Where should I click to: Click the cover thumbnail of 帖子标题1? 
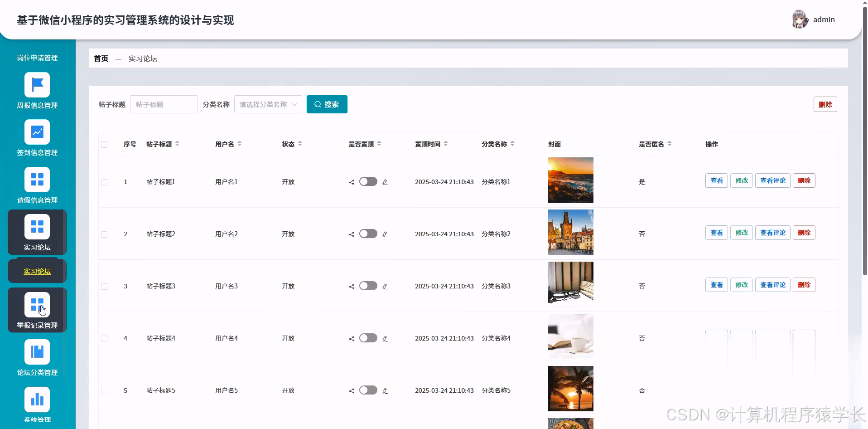point(570,180)
